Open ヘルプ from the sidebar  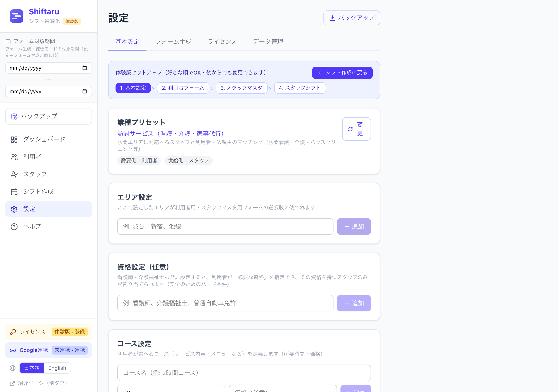49,227
